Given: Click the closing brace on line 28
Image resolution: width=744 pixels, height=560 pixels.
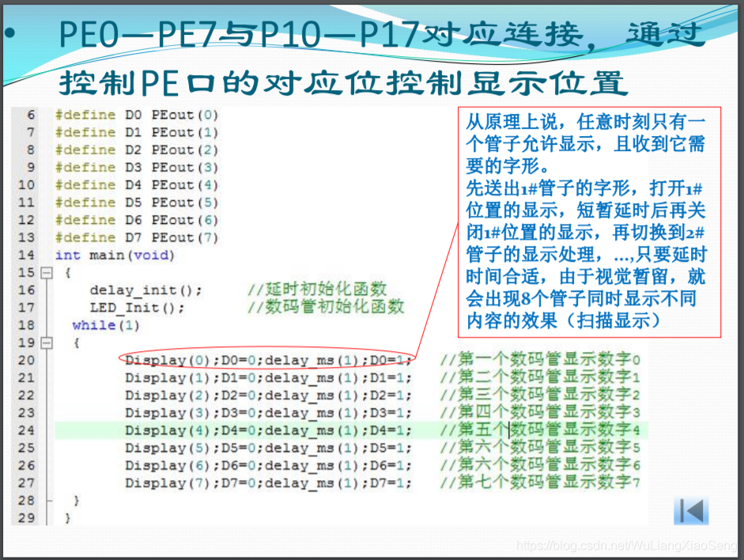Looking at the screenshot, I should coord(77,501).
